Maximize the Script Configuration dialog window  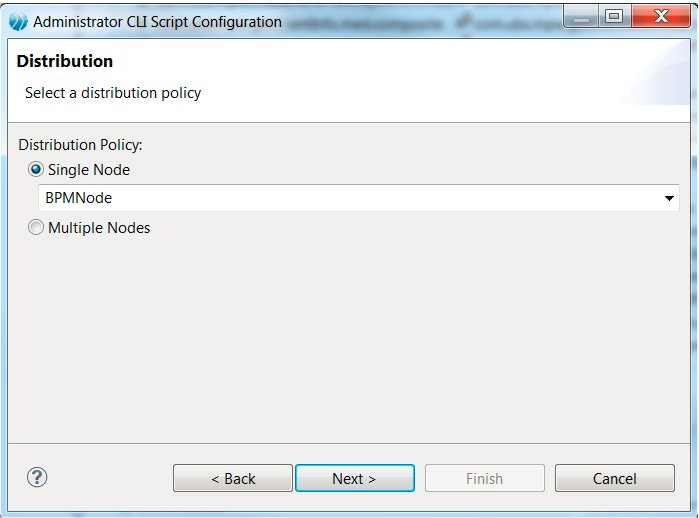point(613,15)
